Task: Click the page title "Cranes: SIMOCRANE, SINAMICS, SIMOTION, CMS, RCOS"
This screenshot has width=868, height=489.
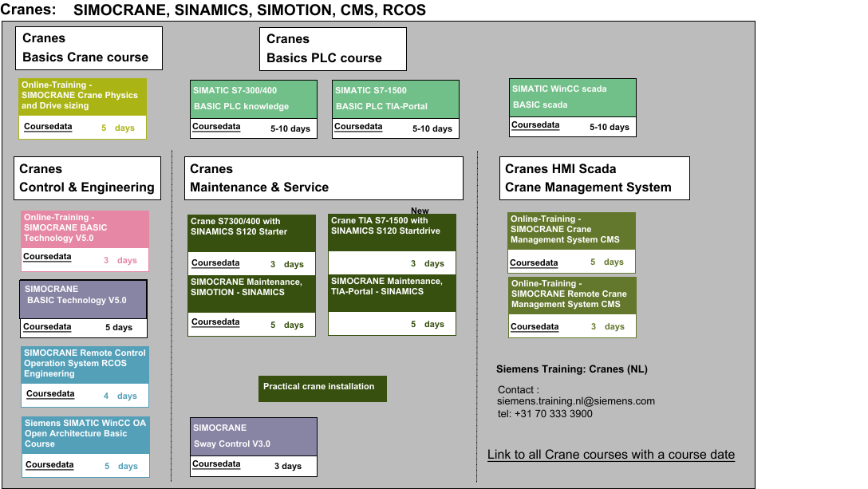Action: pyautogui.click(x=213, y=10)
